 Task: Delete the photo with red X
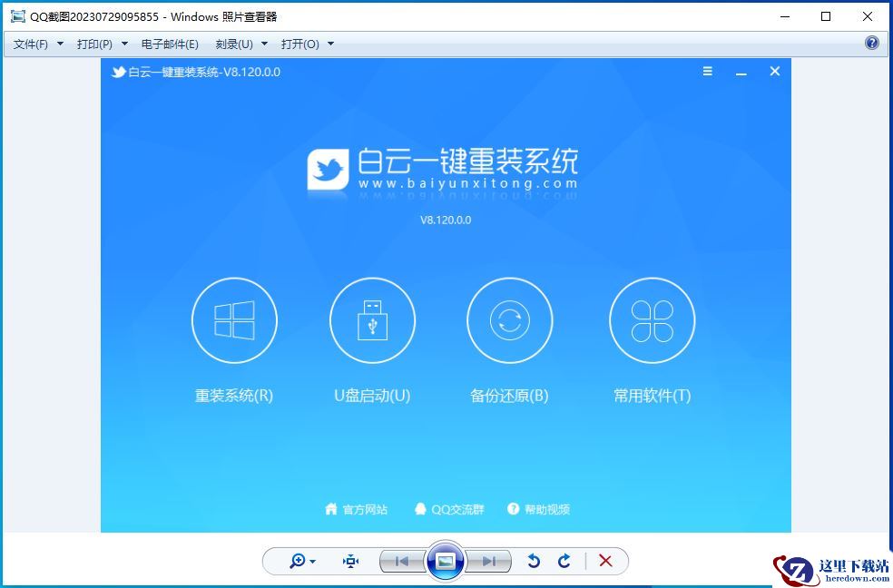pos(605,562)
